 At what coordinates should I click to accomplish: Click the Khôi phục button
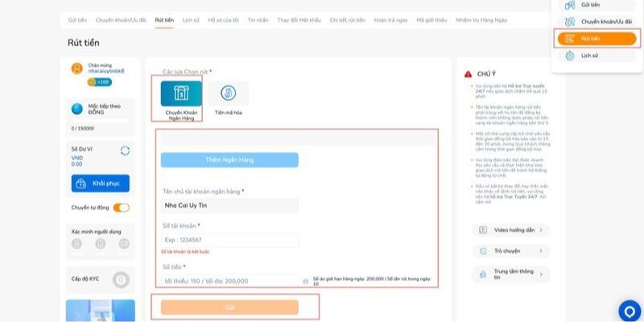tap(100, 184)
